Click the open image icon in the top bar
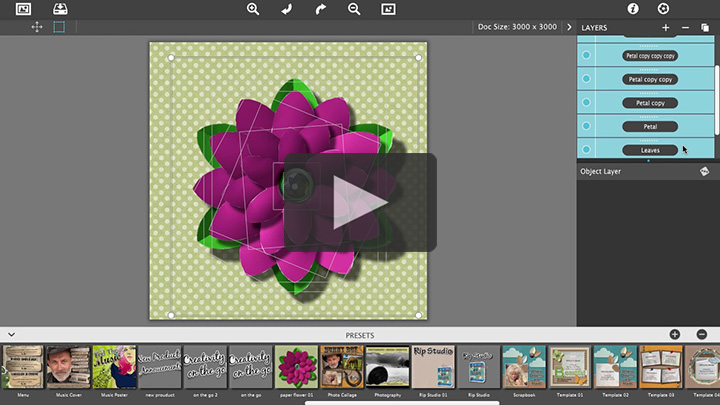720x405 pixels. 23,9
